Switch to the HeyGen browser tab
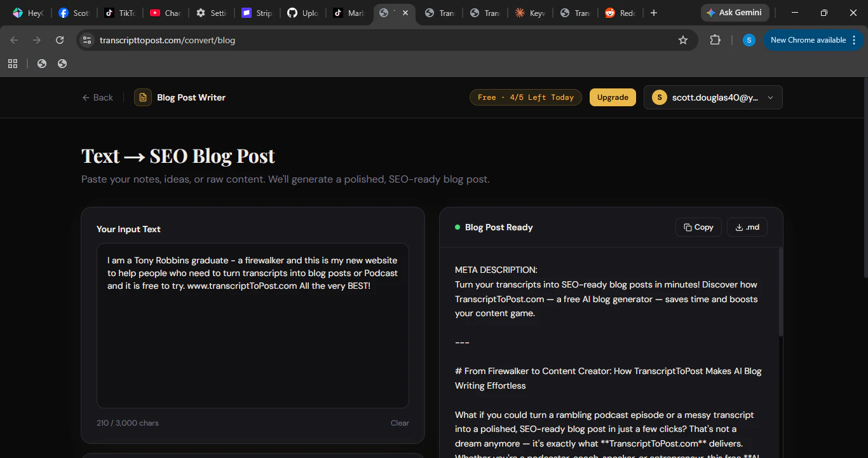This screenshot has width=868, height=458. 27,13
